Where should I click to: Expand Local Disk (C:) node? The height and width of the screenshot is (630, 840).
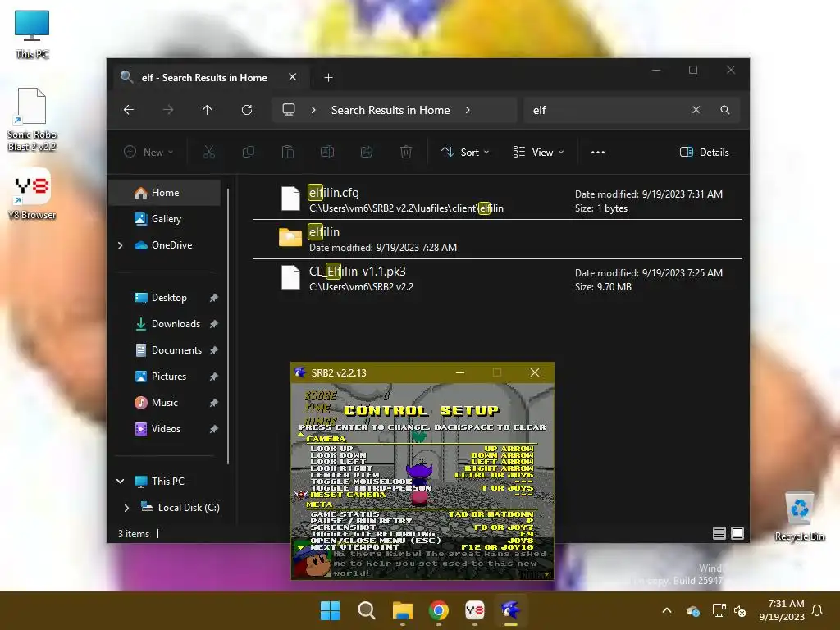coord(126,507)
